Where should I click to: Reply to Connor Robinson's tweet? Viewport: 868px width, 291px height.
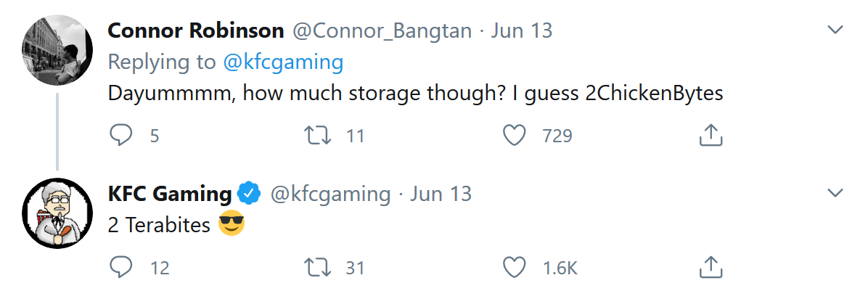click(x=120, y=135)
